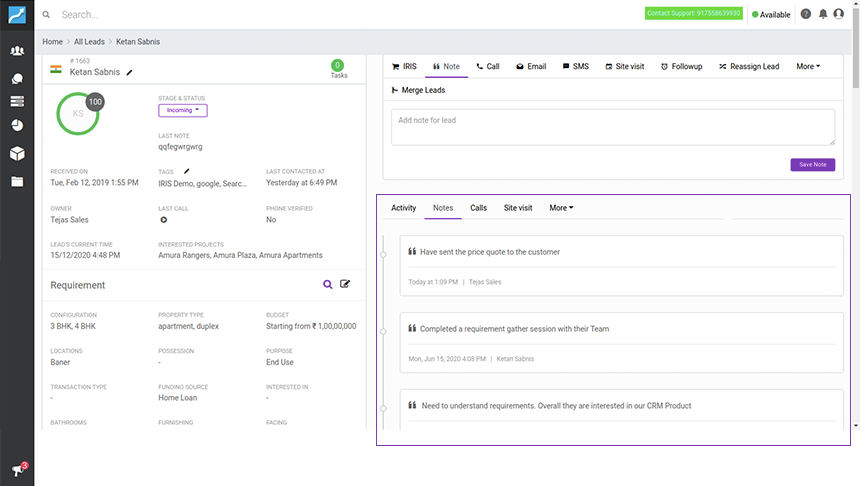Open the notifications bell
Screen dimensions: 860x486
point(823,14)
